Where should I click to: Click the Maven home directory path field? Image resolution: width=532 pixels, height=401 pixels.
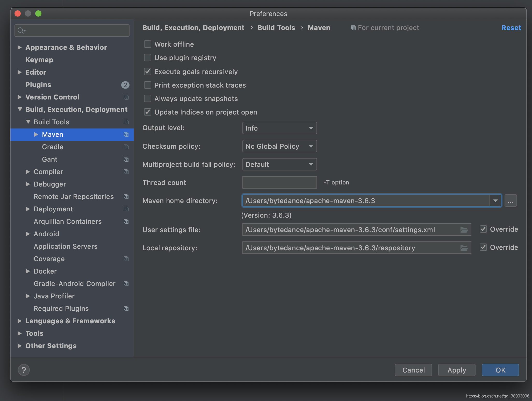[x=366, y=200]
